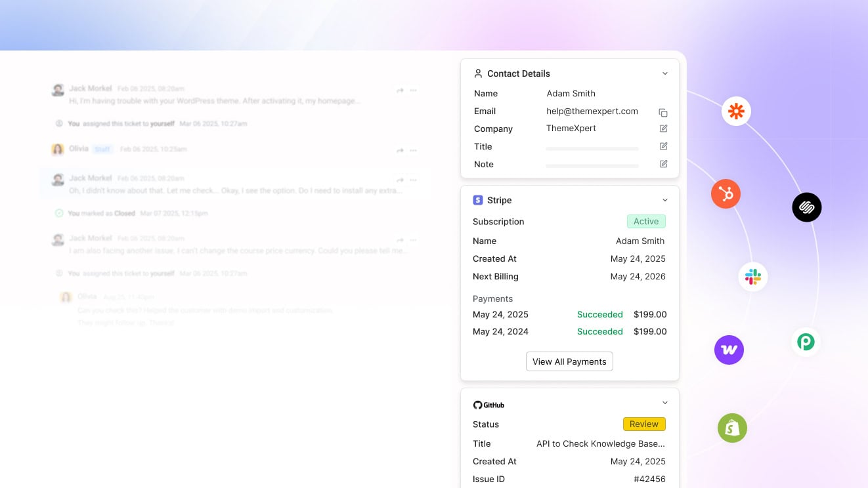Edit the Company field with the pencil icon

click(x=663, y=129)
